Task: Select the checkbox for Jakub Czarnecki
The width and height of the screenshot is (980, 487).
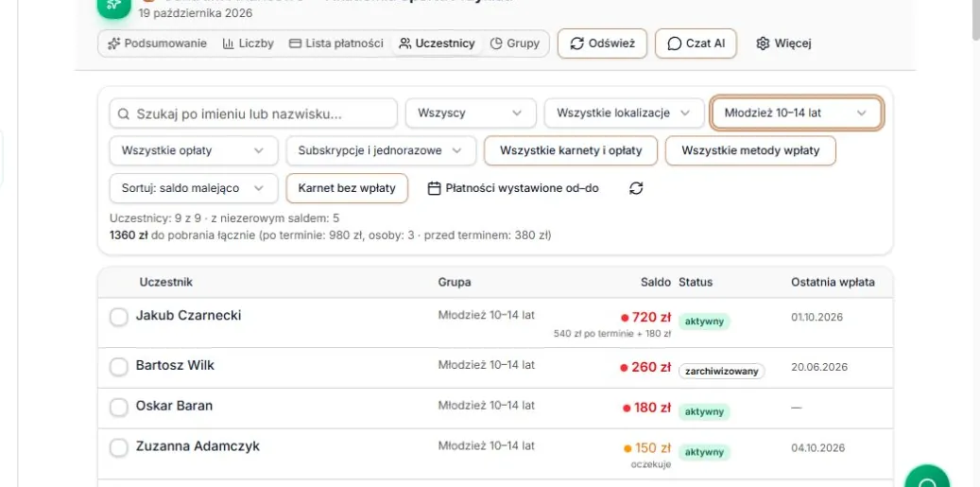Action: [x=119, y=317]
